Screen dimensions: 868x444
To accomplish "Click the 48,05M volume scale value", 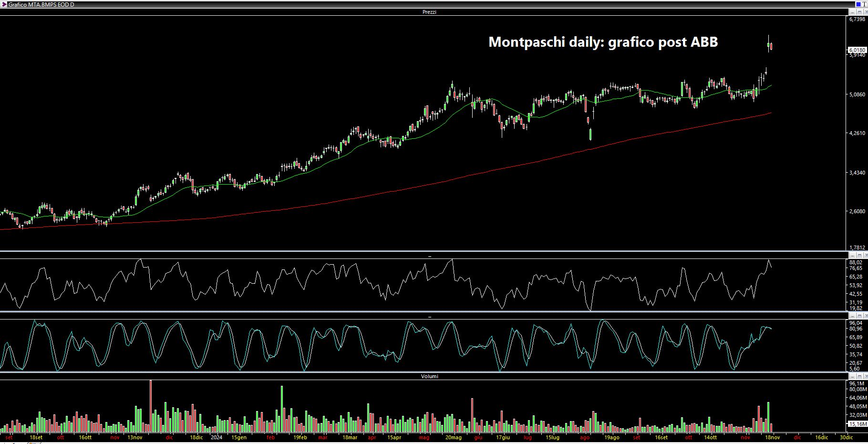I will (858, 406).
